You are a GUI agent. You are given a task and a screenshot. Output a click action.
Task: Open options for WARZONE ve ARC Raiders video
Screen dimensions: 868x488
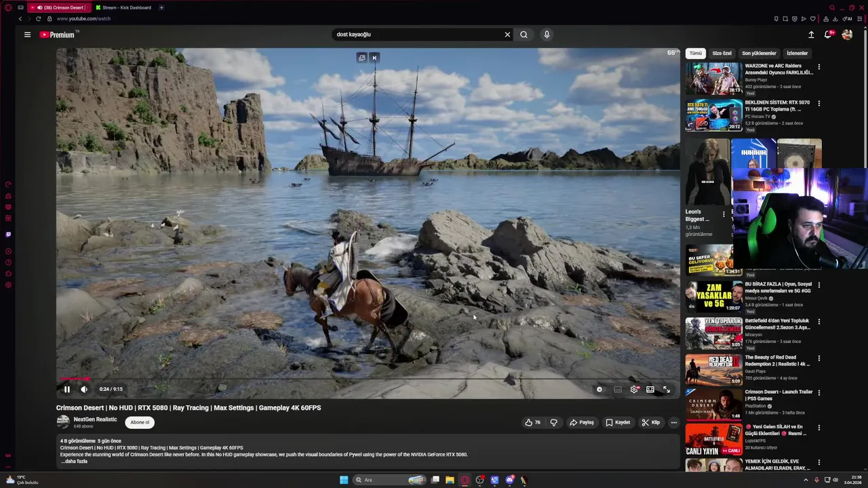pyautogui.click(x=819, y=67)
